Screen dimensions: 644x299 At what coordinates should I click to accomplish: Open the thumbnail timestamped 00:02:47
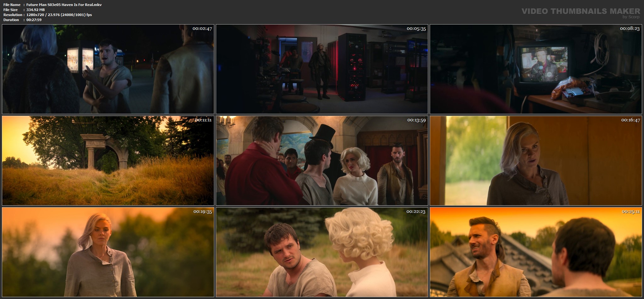pyautogui.click(x=108, y=69)
